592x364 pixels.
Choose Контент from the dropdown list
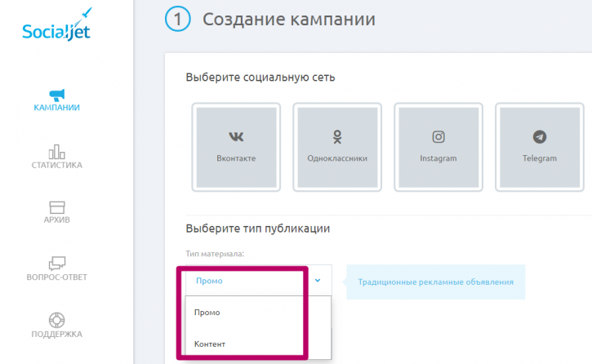258,344
